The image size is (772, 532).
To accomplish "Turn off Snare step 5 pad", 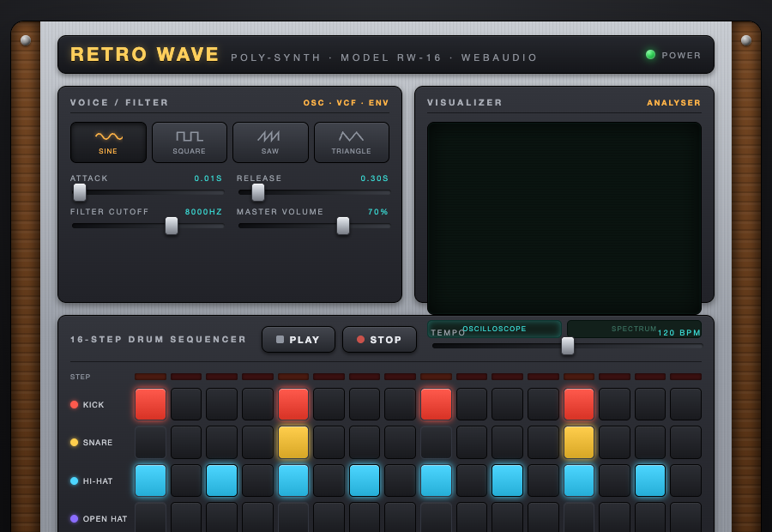I will 293,443.
